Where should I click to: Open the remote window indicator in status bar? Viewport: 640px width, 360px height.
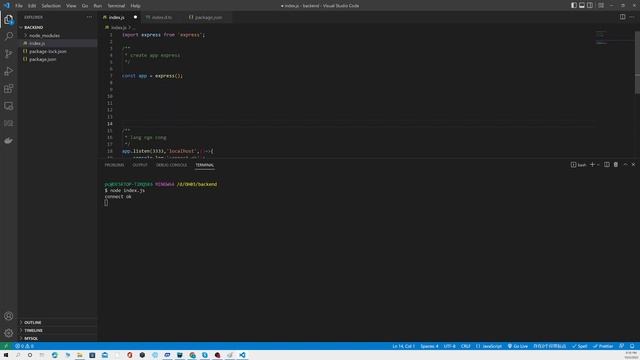pyautogui.click(x=6, y=346)
